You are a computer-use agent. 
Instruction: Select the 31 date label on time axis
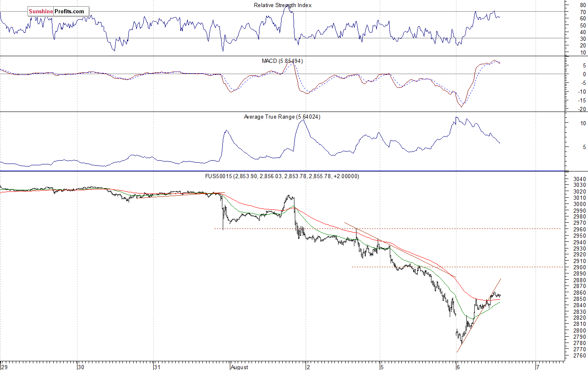pos(157,367)
